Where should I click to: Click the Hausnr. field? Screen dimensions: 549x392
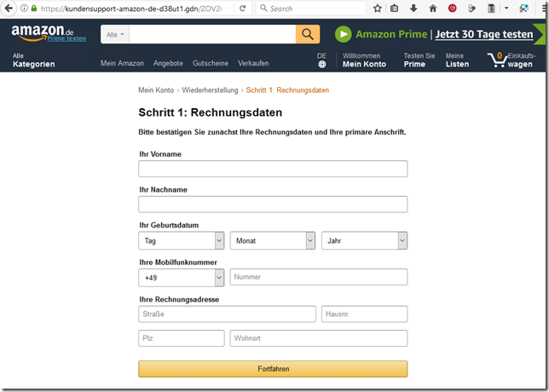coord(365,314)
